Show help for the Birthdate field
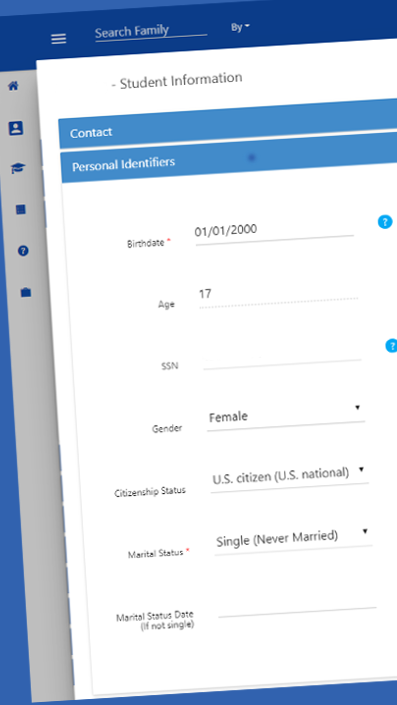Viewport: 397px width, 705px height. [x=385, y=222]
